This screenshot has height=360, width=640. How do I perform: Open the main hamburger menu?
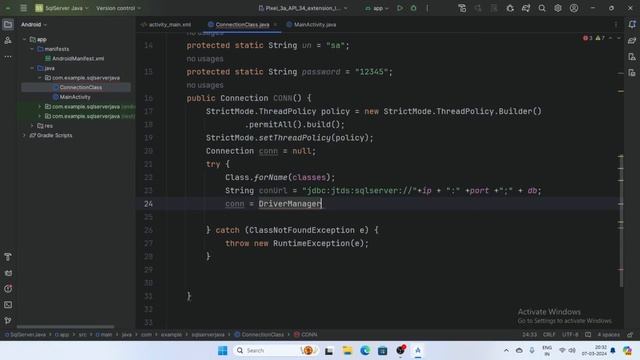coord(23,8)
